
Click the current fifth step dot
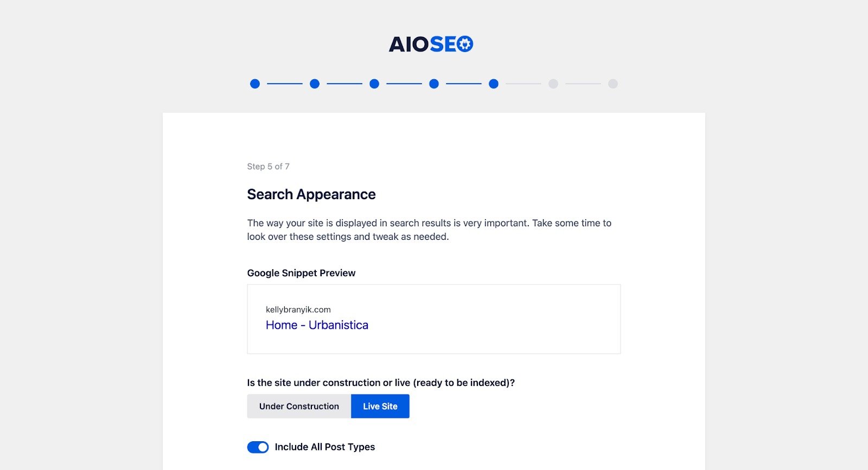[494, 84]
